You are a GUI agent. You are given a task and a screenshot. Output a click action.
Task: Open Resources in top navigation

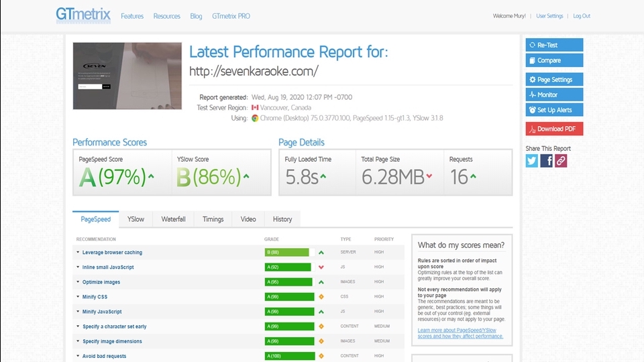(x=167, y=16)
